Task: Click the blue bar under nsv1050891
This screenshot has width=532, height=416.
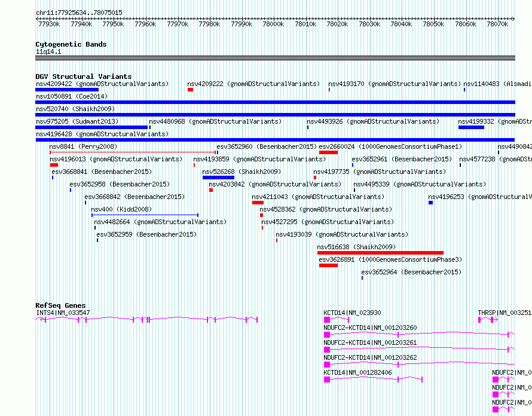Action: [x=275, y=102]
